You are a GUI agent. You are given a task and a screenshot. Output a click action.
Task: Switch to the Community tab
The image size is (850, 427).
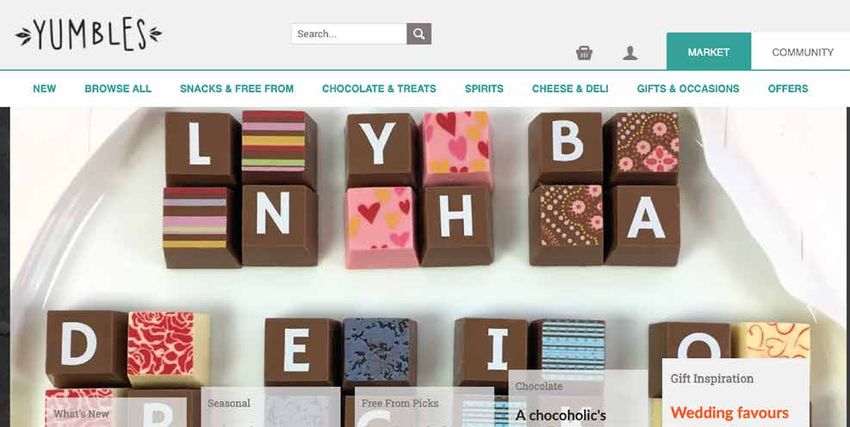point(802,52)
